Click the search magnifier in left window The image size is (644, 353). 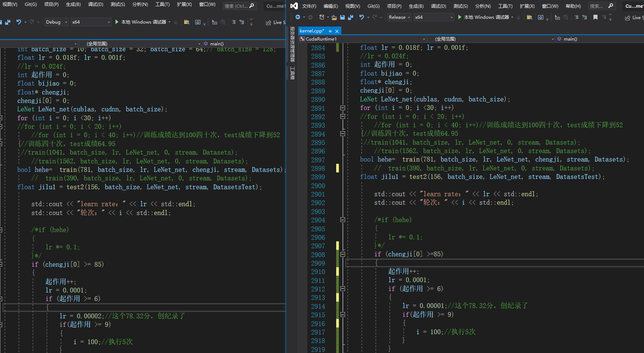(252, 6)
